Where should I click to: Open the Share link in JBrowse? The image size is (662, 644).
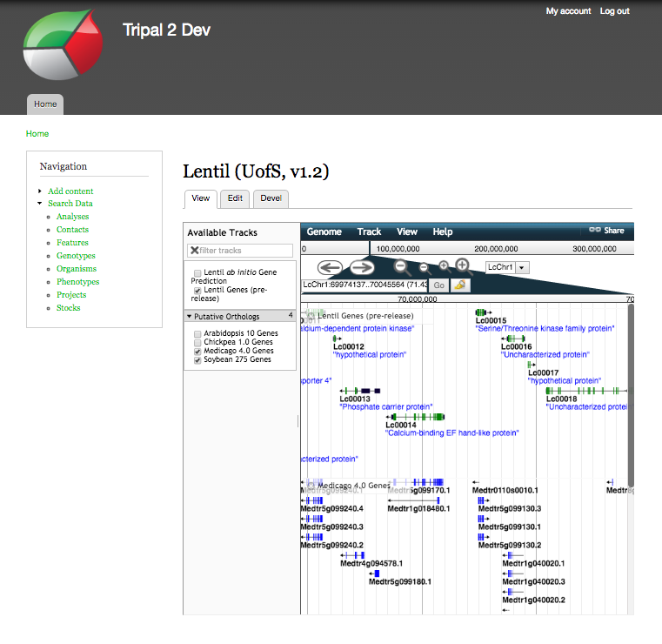[x=607, y=231]
